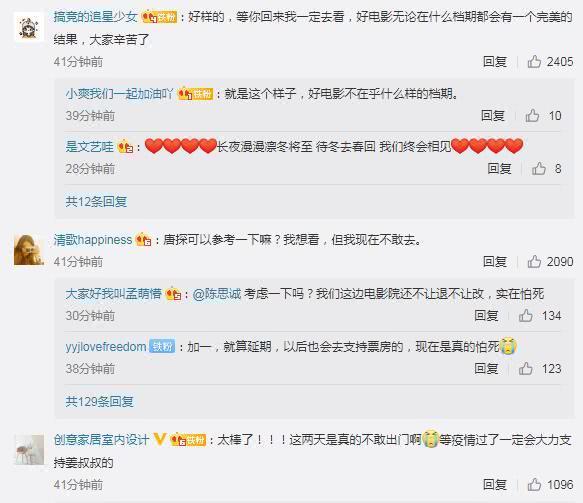Thumbs-up the reply from 是文艺哇

[x=538, y=169]
